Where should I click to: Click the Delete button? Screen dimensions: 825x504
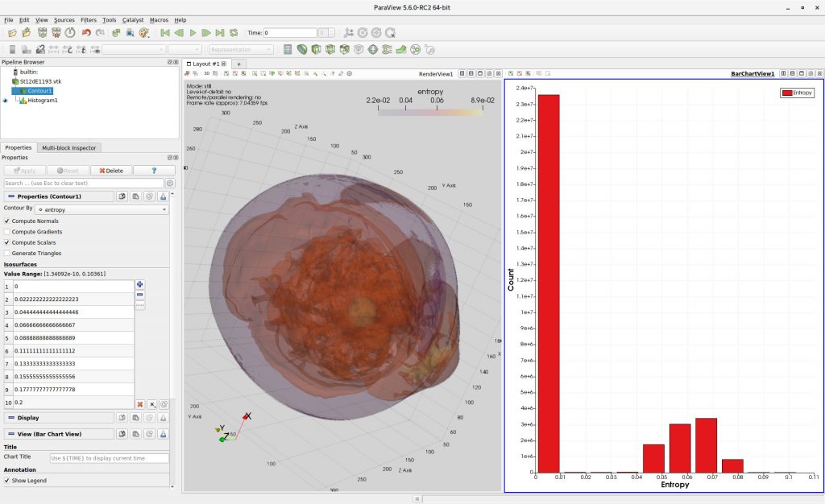click(110, 171)
